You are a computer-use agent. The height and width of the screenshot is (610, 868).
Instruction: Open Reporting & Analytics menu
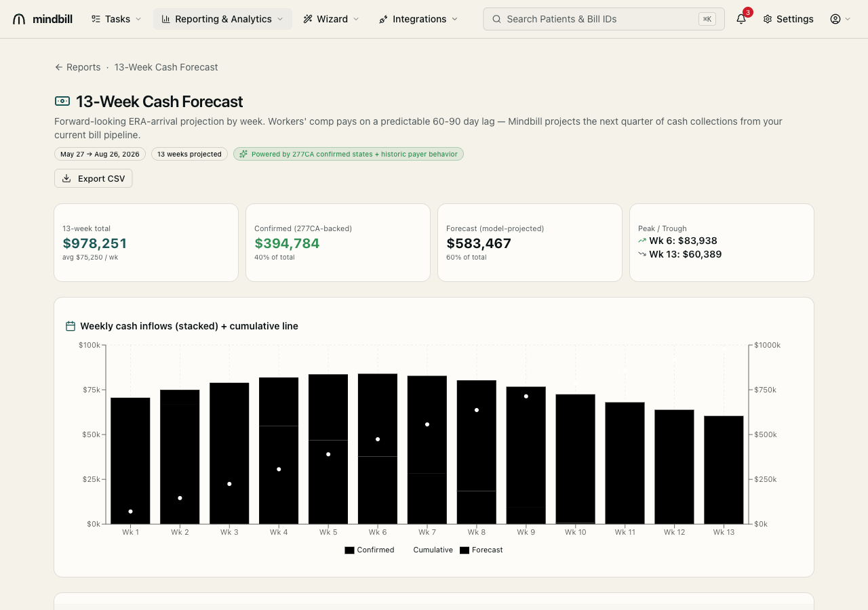tap(222, 19)
